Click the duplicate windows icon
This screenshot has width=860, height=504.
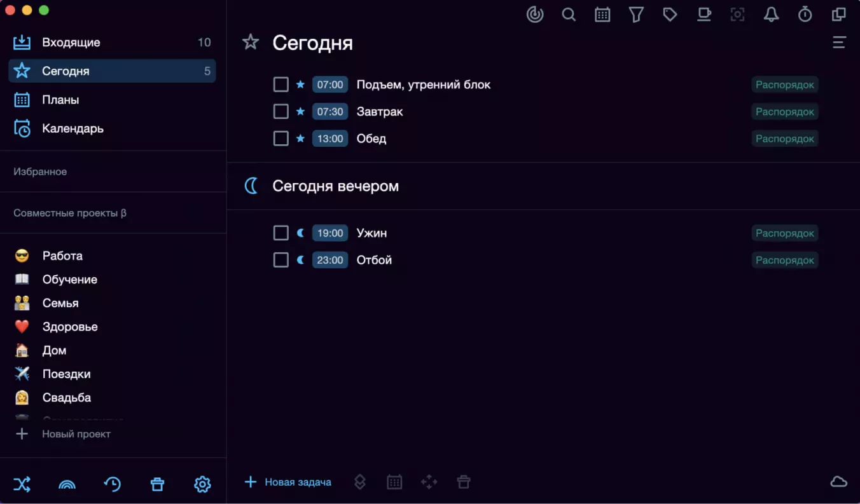[839, 15]
